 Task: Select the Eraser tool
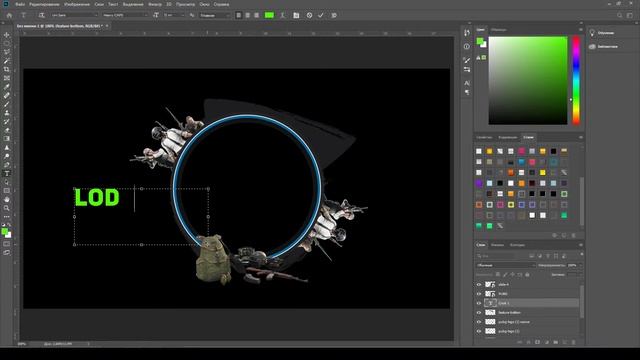[7, 130]
